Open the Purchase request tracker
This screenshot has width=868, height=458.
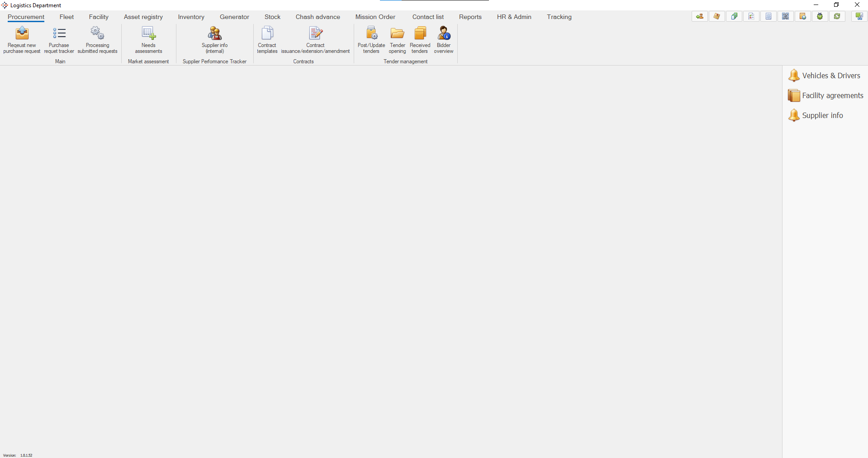(x=59, y=34)
